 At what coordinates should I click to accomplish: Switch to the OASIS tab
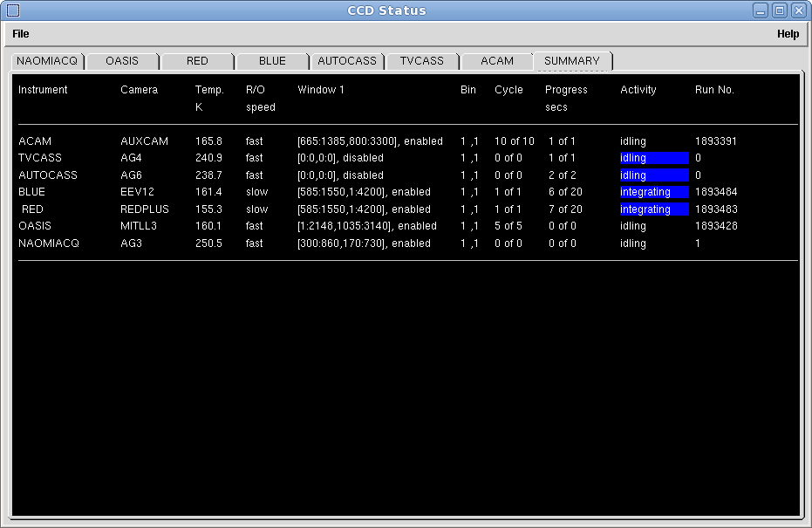tap(122, 61)
